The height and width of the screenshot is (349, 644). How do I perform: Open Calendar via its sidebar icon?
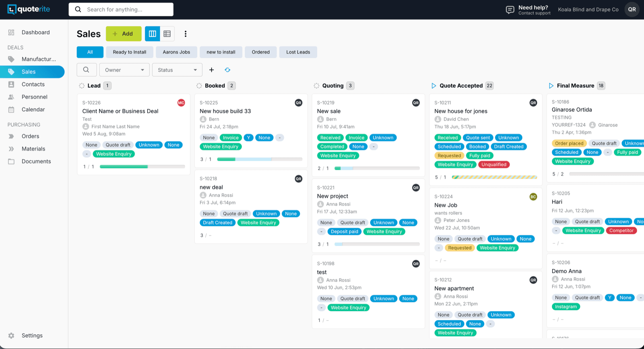coord(11,109)
